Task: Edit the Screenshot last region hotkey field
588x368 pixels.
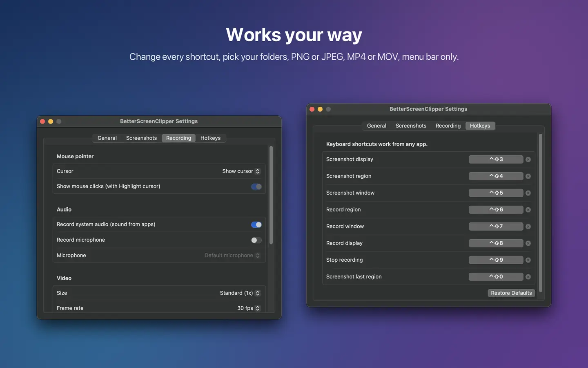Action: 496,277
